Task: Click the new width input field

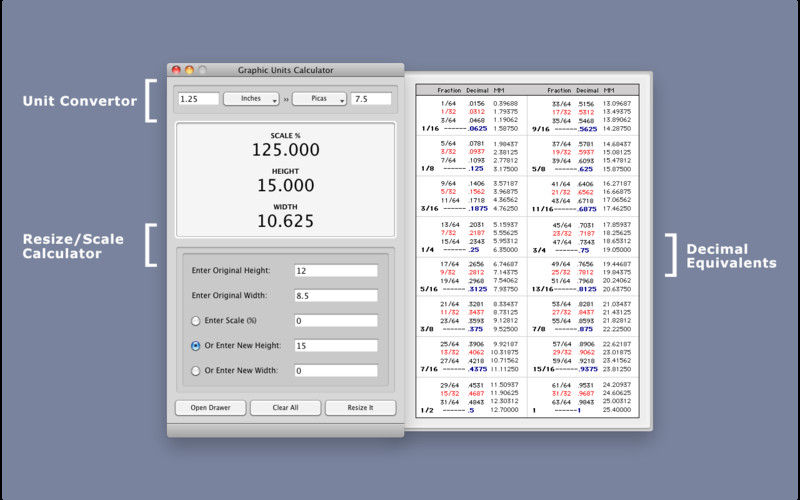Action: point(336,371)
